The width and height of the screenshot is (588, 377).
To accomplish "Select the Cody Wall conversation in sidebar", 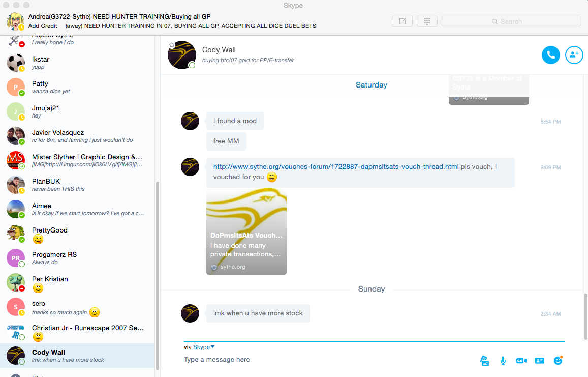I will (x=77, y=356).
